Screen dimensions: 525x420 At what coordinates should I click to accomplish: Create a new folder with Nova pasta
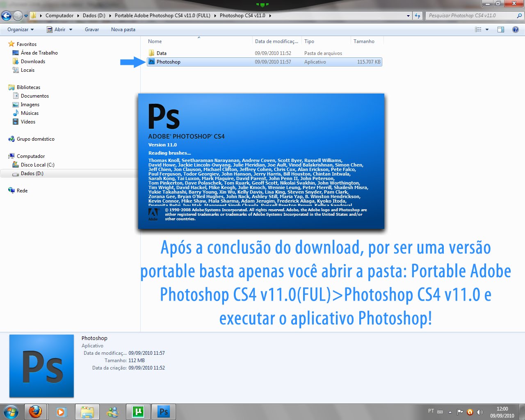(x=123, y=30)
